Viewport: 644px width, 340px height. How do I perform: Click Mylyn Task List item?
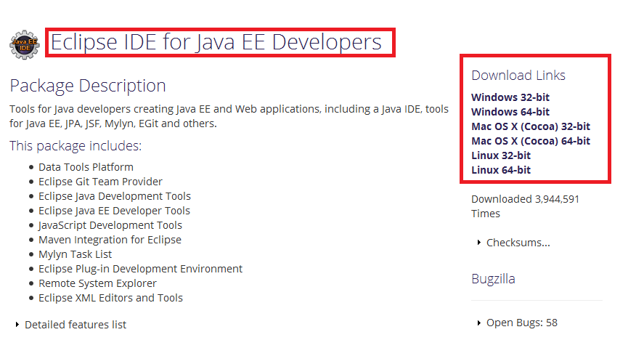pyautogui.click(x=76, y=254)
